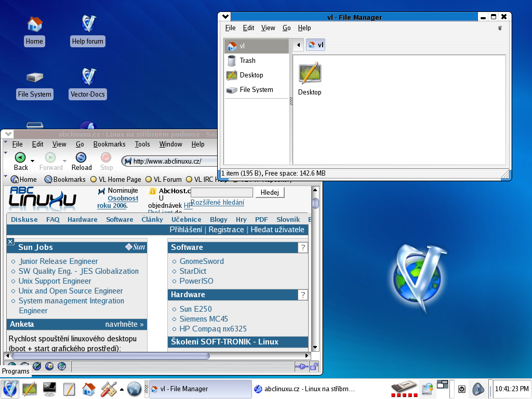Open File menu in File Manager
Screen dimensions: 532x399
tap(230, 28)
